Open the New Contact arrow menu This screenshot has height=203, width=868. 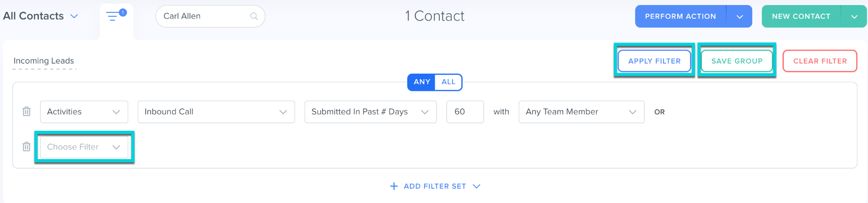point(854,16)
